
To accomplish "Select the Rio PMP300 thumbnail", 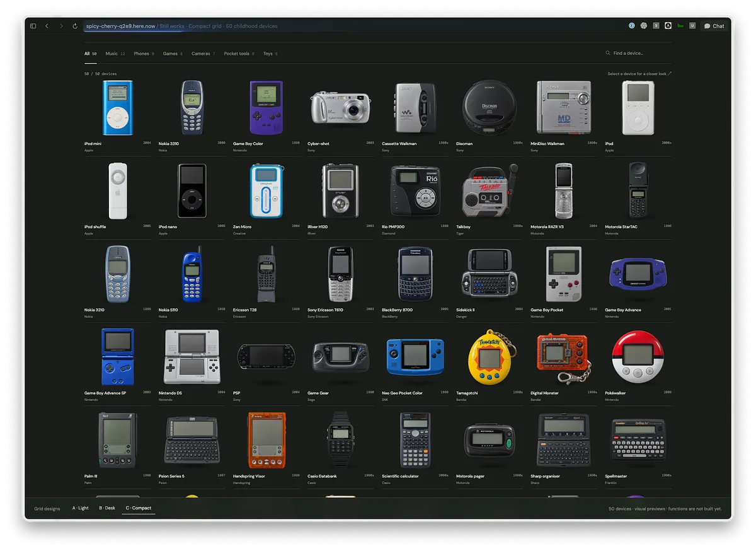I will pyautogui.click(x=415, y=191).
